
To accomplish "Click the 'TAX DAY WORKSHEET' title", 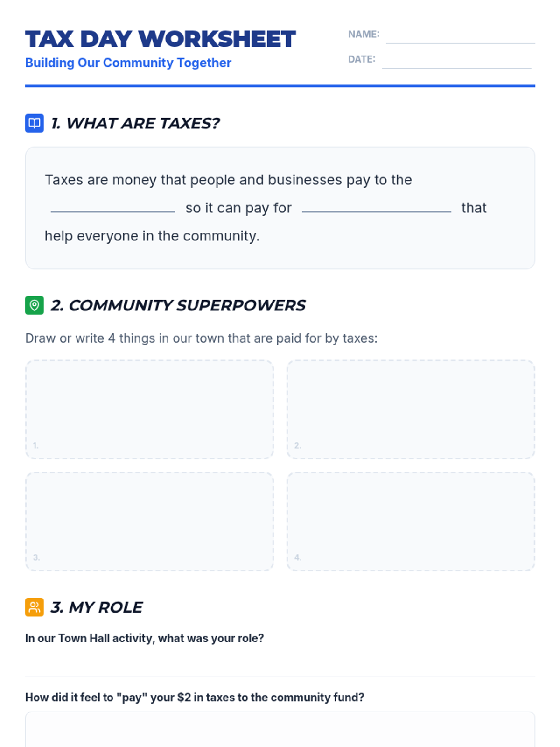I will point(160,39).
